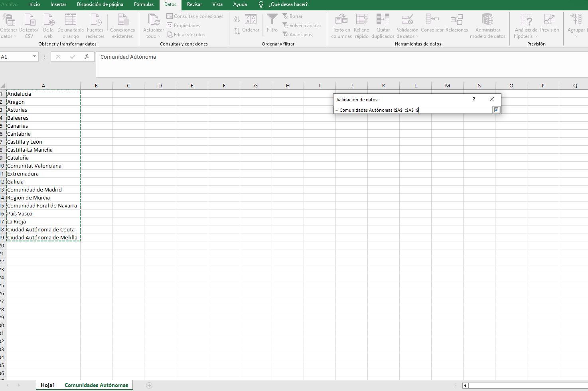The width and height of the screenshot is (588, 391).
Task: Toggle Filtros avanzados with Avanzadas option
Action: [298, 35]
